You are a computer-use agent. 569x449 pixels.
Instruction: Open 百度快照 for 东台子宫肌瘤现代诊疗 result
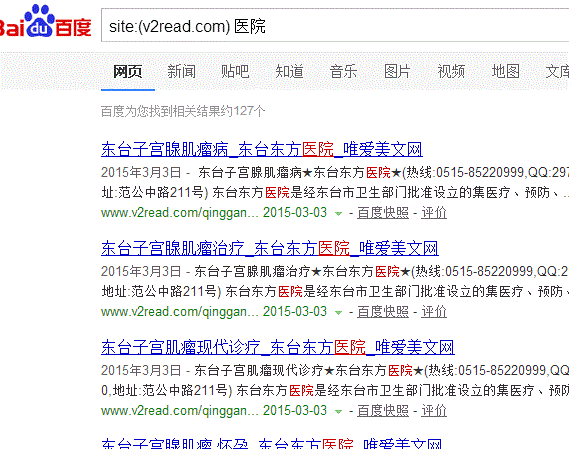pyautogui.click(x=383, y=411)
